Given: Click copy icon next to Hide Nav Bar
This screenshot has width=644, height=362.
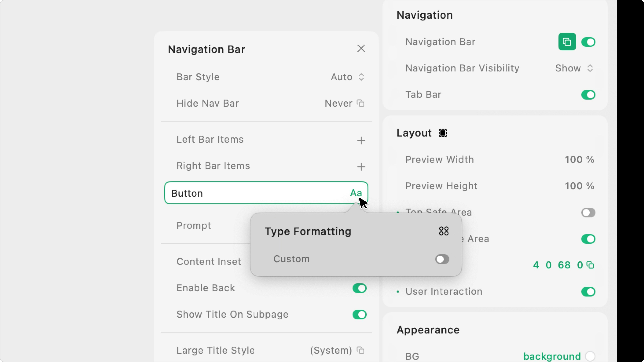Looking at the screenshot, I should (x=361, y=103).
